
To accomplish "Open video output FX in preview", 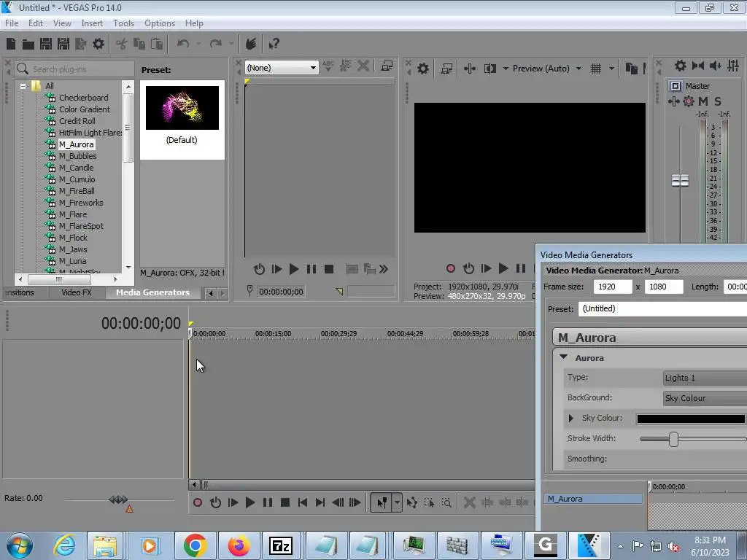I will coord(469,69).
